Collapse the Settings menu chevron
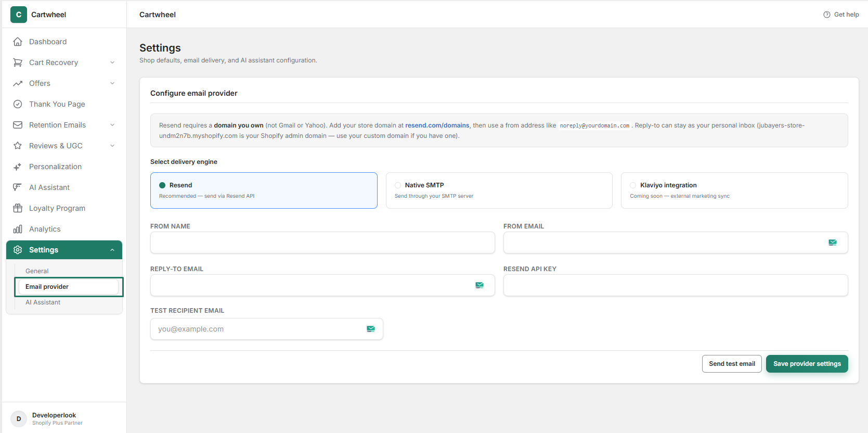 pos(112,250)
